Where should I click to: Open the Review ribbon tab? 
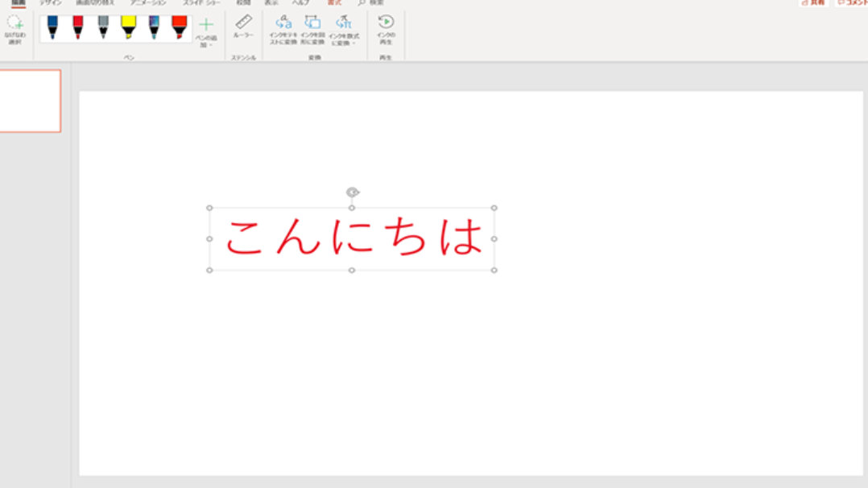click(243, 2)
